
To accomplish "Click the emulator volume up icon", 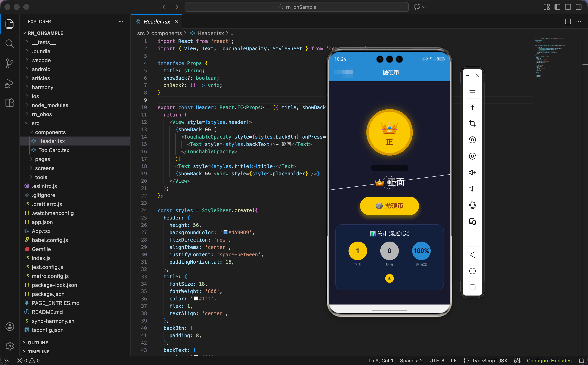I will click(x=472, y=173).
